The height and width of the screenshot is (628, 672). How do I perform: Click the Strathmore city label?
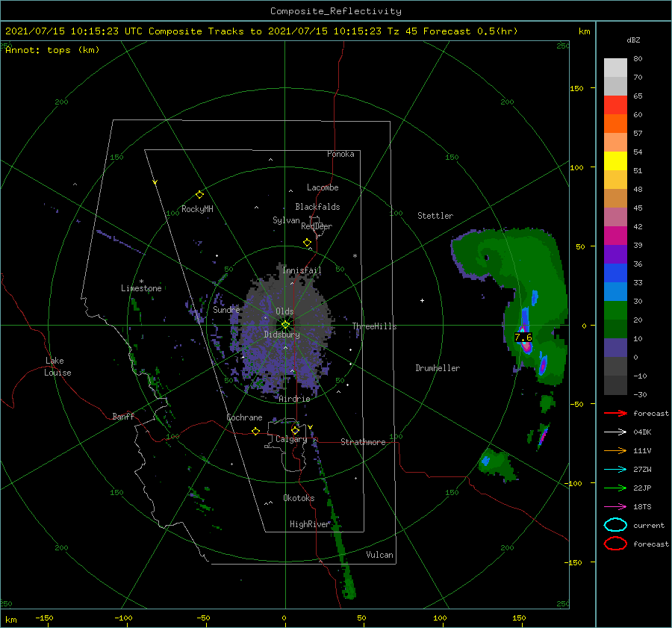pyautogui.click(x=363, y=442)
